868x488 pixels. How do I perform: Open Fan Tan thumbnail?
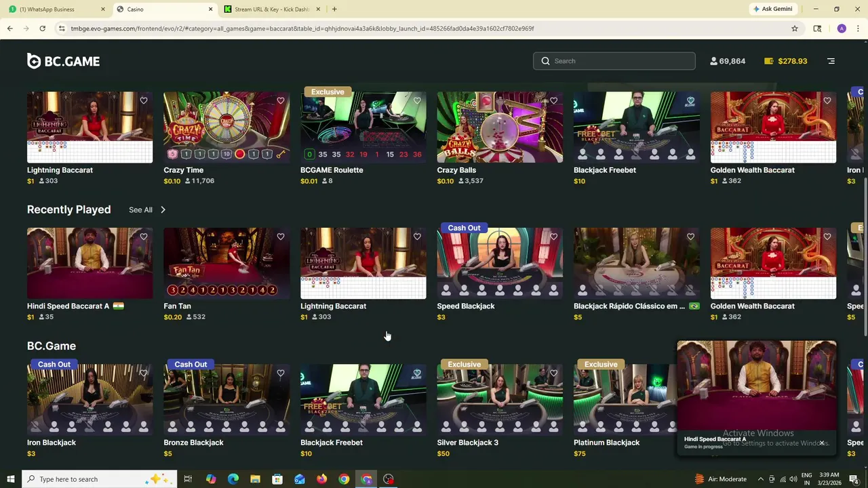(x=226, y=264)
